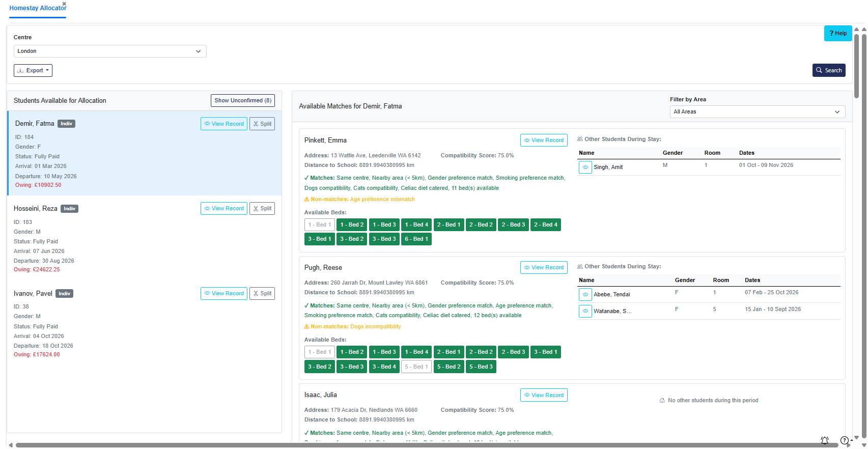This screenshot has width=868, height=449.
Task: Select 3 - Bed 3 at Pinkett, Emma
Action: click(384, 239)
